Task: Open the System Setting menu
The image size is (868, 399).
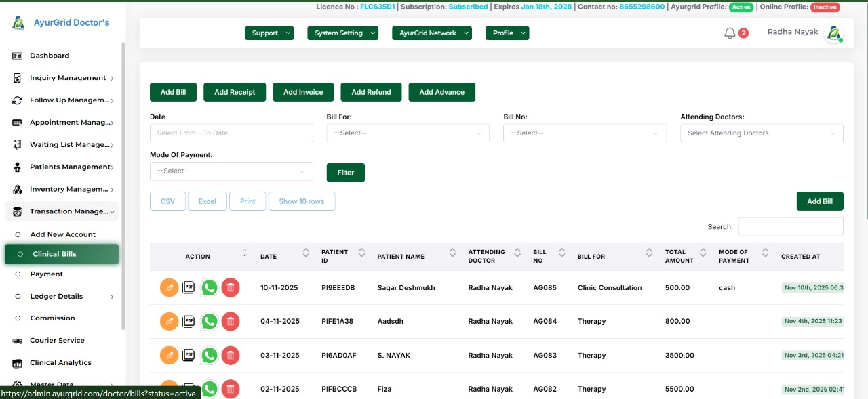Action: (342, 33)
